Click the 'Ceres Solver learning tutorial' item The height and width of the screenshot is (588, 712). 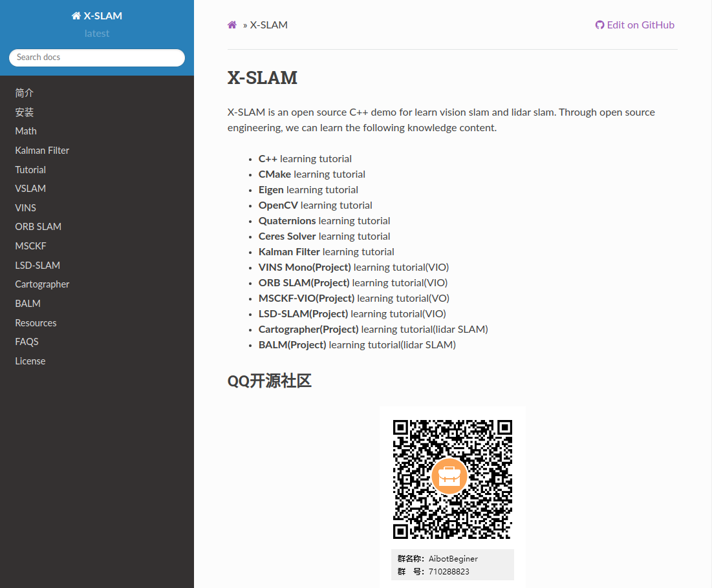pos(324,236)
